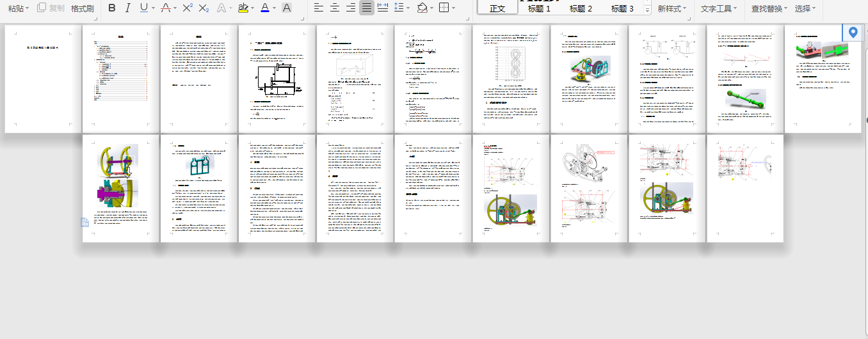Open the blank last page thumbnail with drawing
Screen dimensions: 868x339
coord(745,188)
